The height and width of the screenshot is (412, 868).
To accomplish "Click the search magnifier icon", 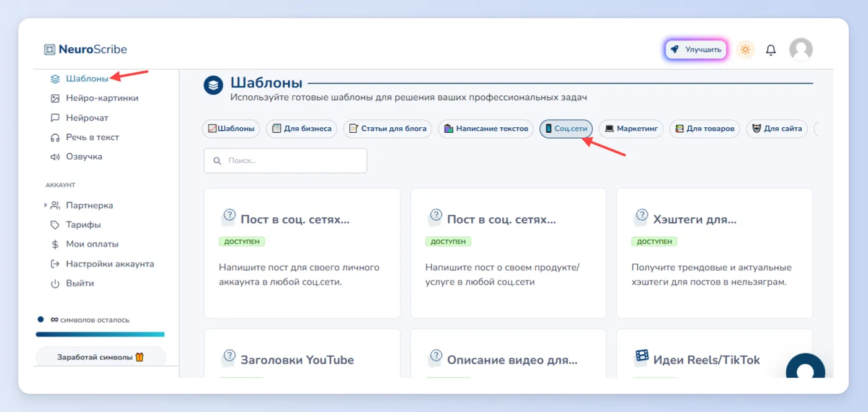I will click(x=218, y=161).
